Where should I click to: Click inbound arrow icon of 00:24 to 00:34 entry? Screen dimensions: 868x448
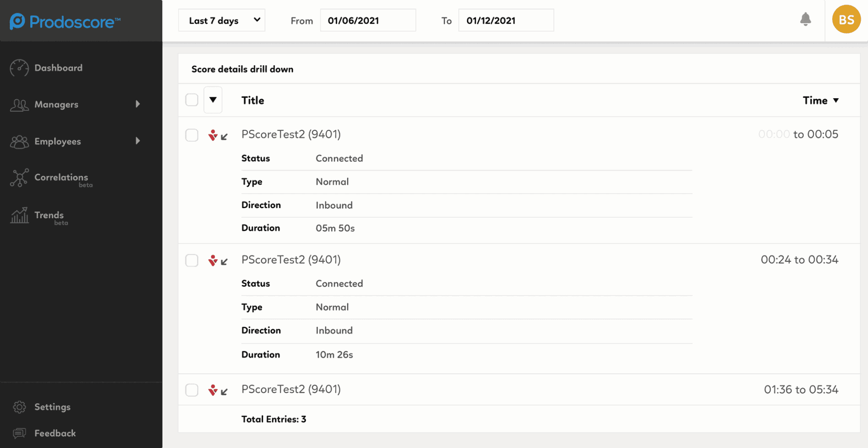click(224, 262)
